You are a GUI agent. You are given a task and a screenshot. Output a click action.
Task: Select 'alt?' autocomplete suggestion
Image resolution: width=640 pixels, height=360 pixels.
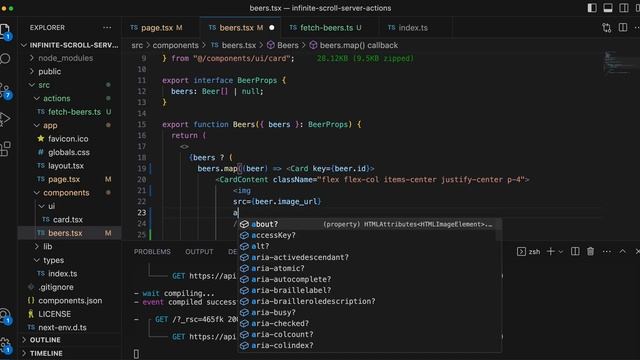pos(369,246)
